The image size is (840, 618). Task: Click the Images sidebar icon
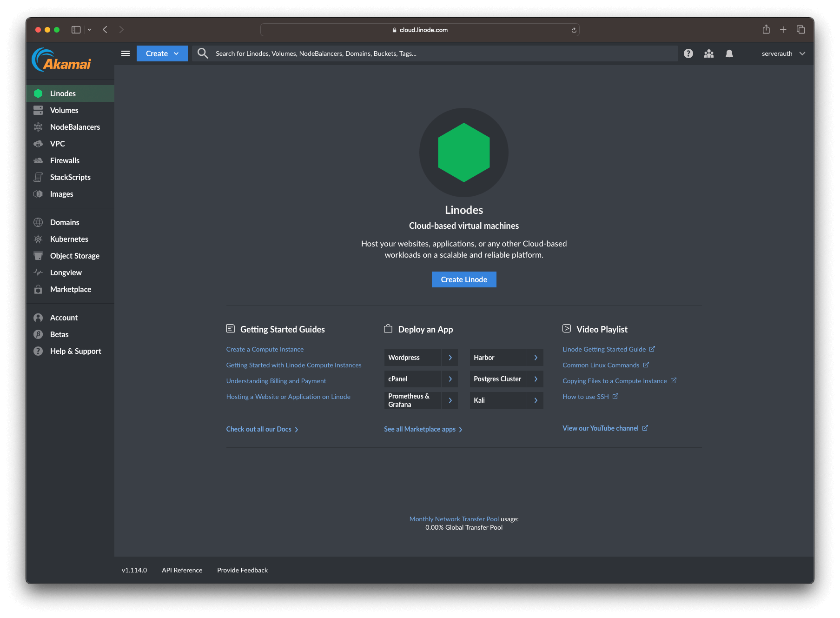click(38, 194)
